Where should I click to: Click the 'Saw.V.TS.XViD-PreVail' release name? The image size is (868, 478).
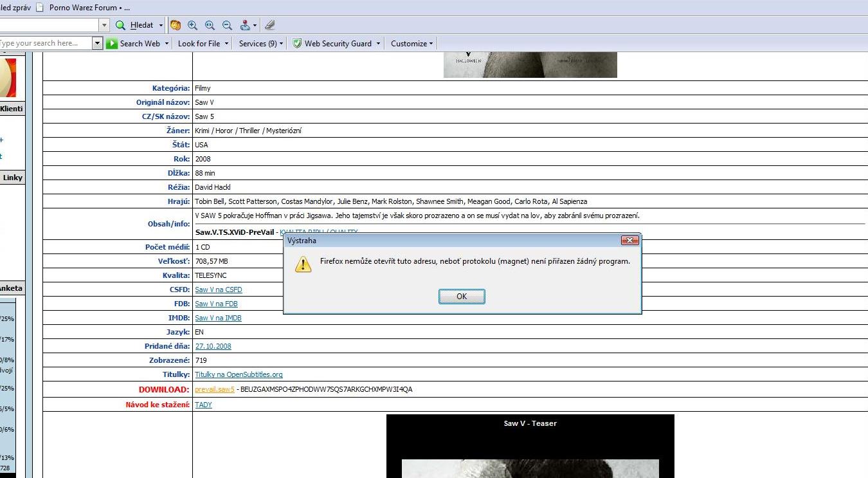pyautogui.click(x=235, y=232)
